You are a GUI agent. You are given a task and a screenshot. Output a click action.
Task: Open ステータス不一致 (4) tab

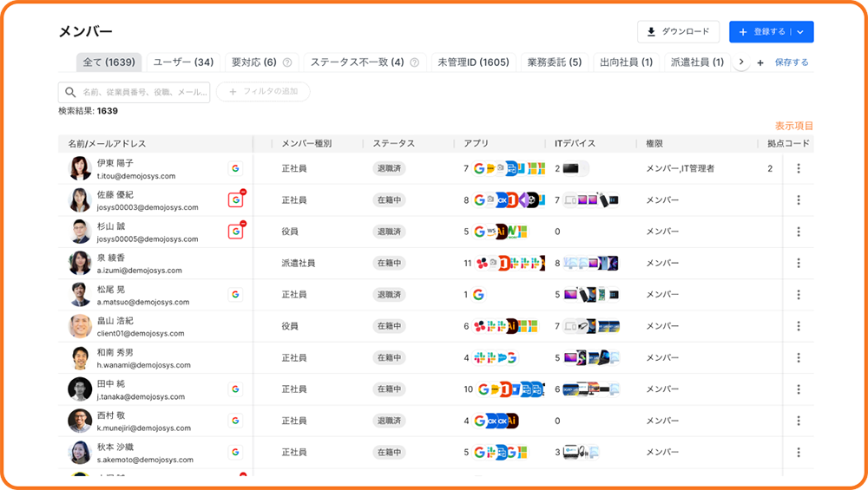[x=365, y=62]
